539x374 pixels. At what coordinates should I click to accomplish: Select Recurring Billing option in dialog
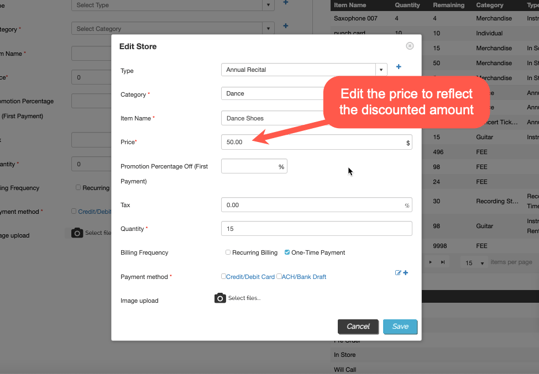coord(228,252)
